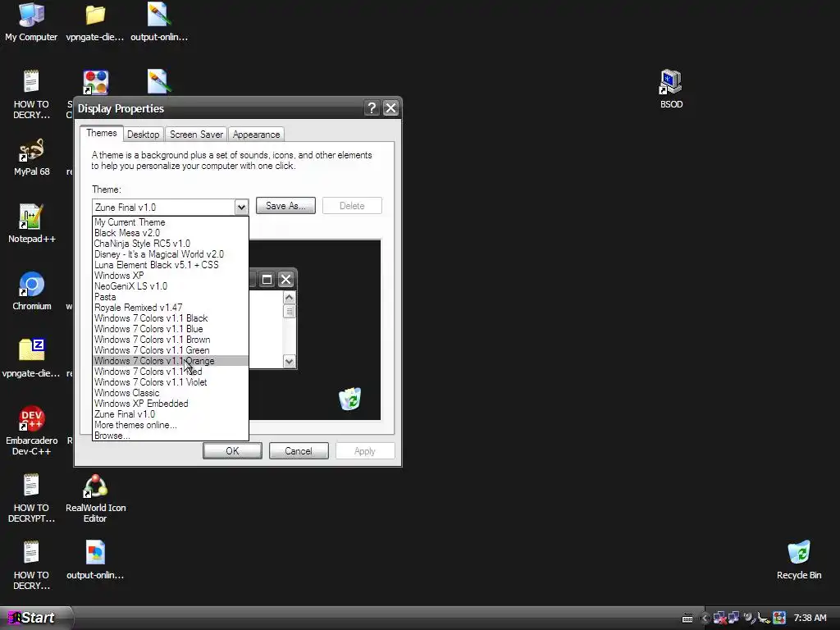Select output-onlin… icon beside vpngate folder at top
Viewport: 840px width, 630px height.
(158, 21)
